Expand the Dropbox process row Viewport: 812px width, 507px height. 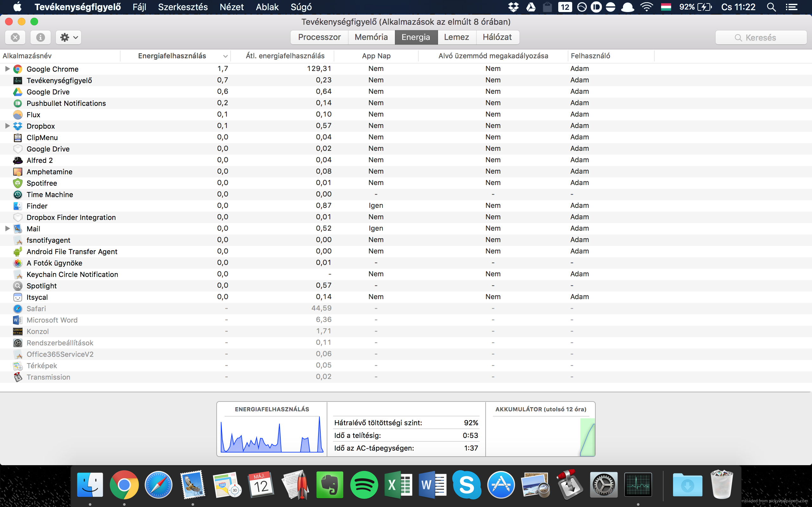[7, 126]
